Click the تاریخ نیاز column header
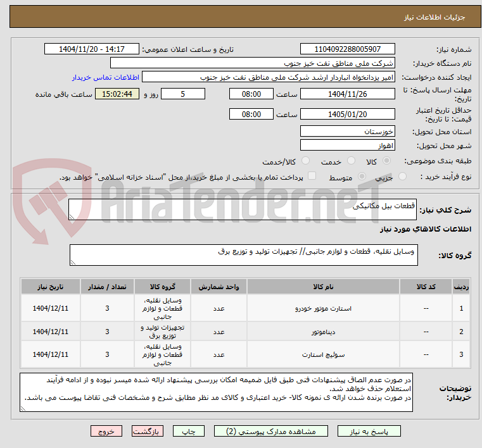482x448 pixels. 51,287
